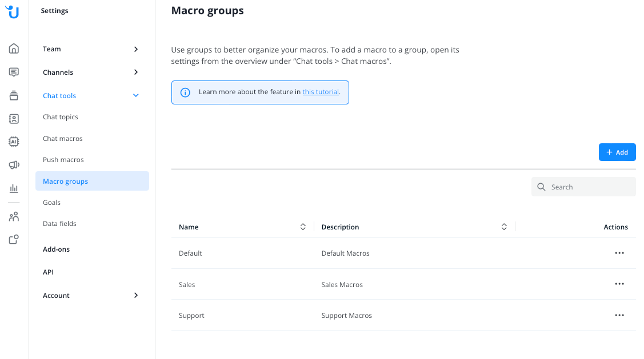644x359 pixels.
Task: Open the AI chip icon
Action: (14, 142)
